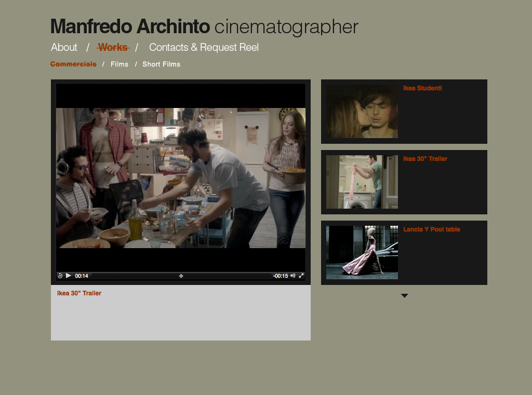Play the Ikea trailer video
The width and height of the screenshot is (532, 395).
[68, 276]
